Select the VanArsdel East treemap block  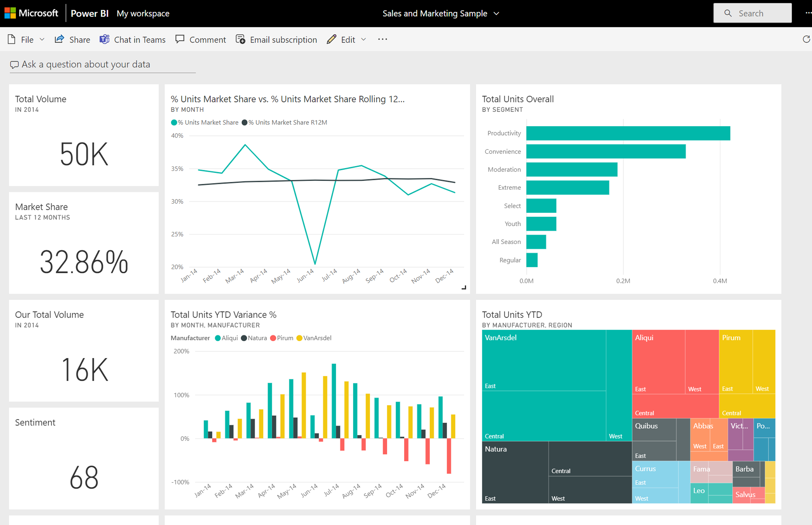pyautogui.click(x=543, y=368)
